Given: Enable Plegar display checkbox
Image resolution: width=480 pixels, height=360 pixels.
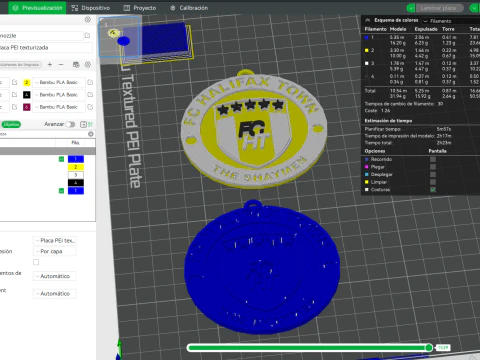Looking at the screenshot, I should coord(433,167).
